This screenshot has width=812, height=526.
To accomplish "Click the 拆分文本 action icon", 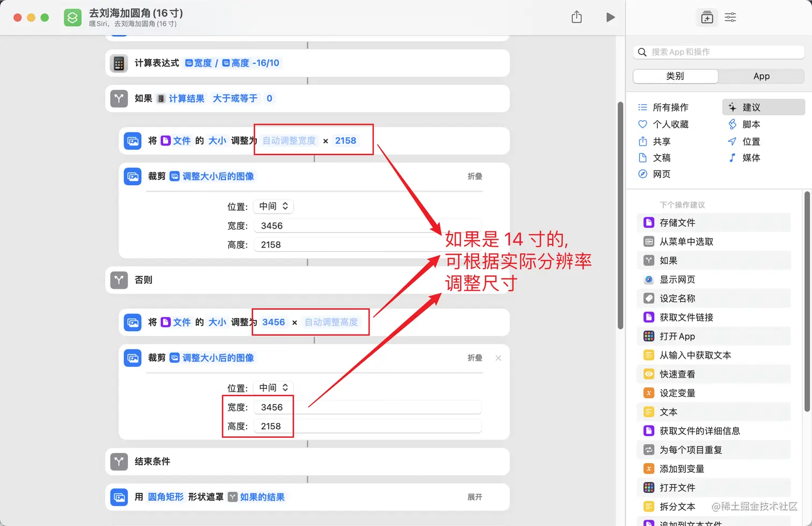I will coord(649,507).
